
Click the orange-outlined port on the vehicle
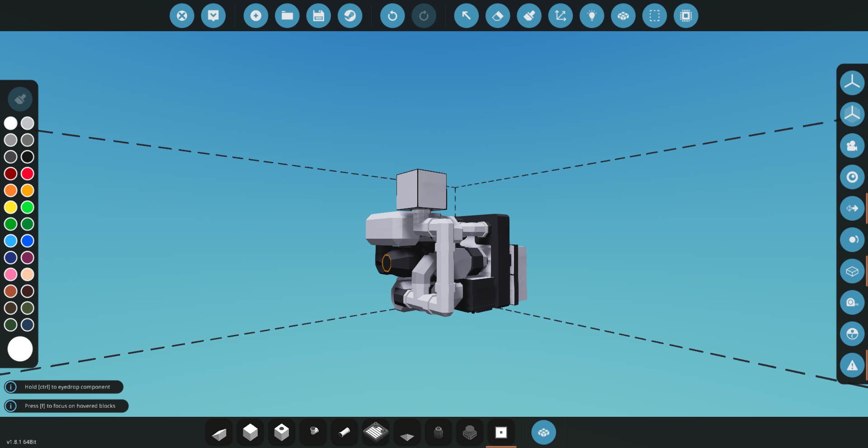pyautogui.click(x=387, y=263)
